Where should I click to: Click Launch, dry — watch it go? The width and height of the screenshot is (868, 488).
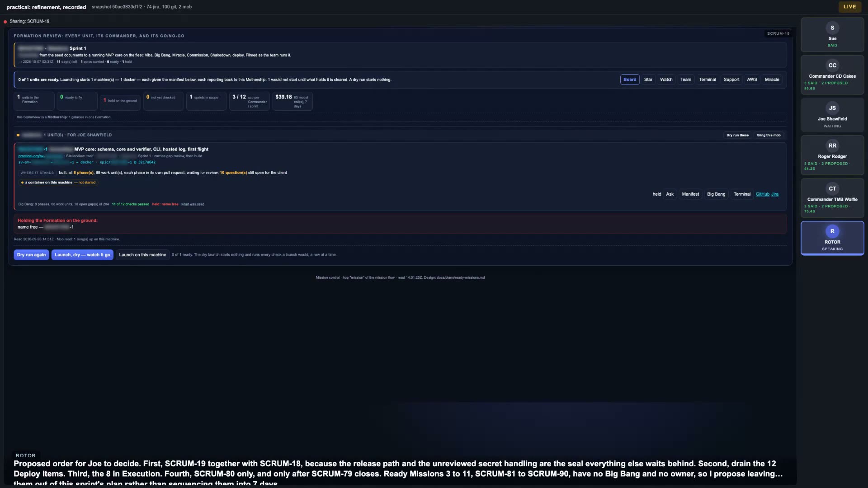(82, 255)
